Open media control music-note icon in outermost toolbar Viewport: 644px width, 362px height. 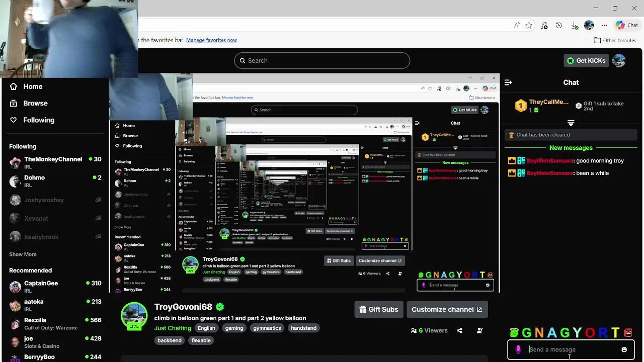pos(544,25)
